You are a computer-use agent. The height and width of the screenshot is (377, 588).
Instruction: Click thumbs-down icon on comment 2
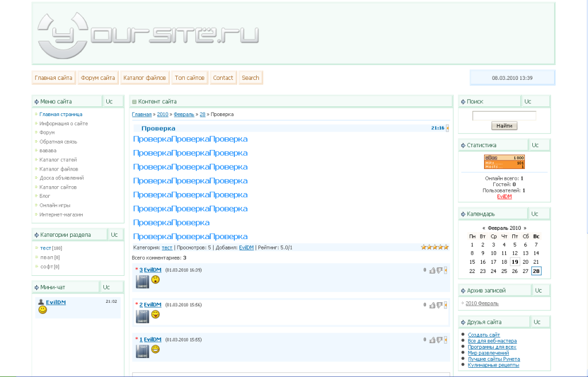[439, 305]
